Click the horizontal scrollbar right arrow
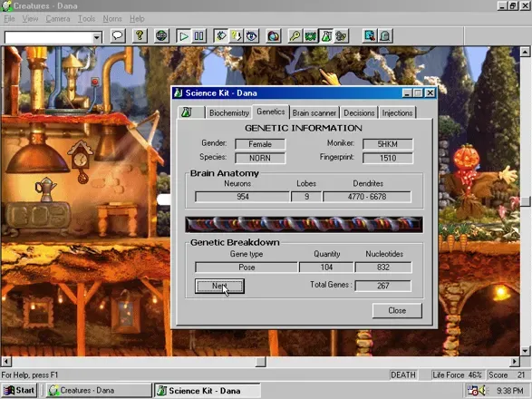 515,361
